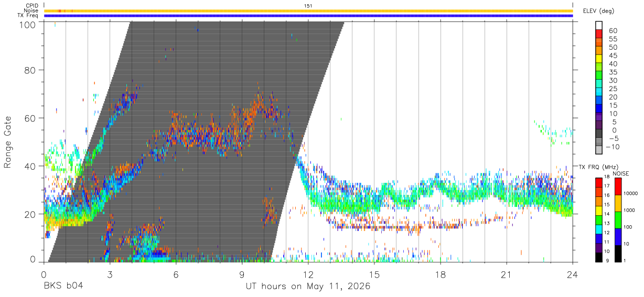
Task: Click the '1000' label on the NOISE scale
Action: click(x=630, y=211)
